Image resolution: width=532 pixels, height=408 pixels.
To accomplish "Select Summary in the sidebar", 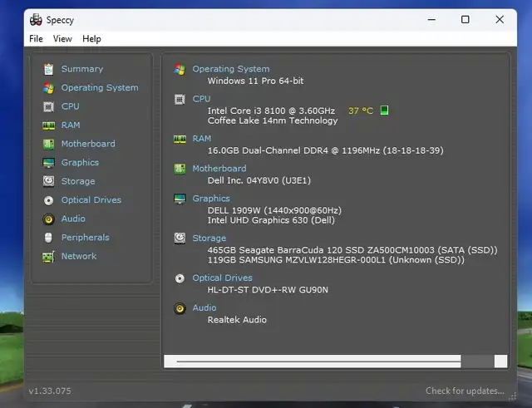I will pos(82,69).
